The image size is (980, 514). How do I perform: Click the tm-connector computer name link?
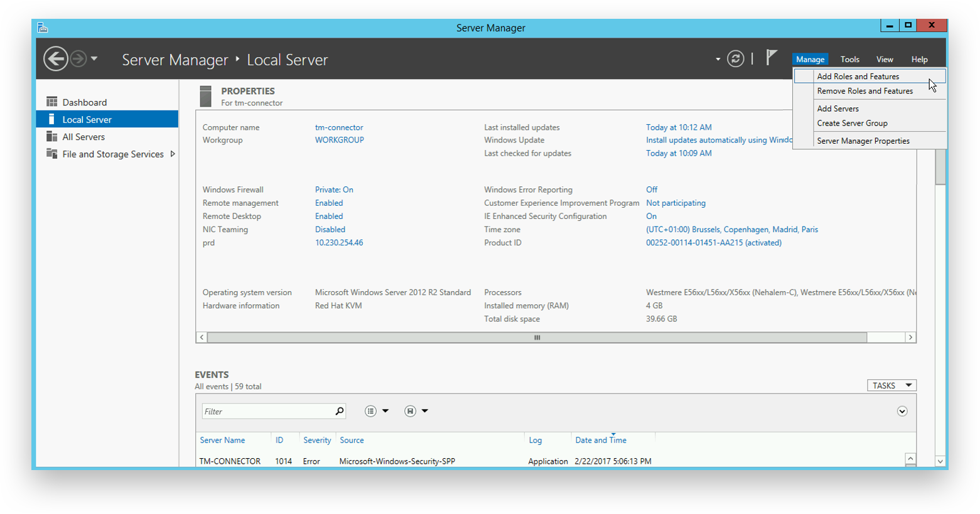(339, 127)
